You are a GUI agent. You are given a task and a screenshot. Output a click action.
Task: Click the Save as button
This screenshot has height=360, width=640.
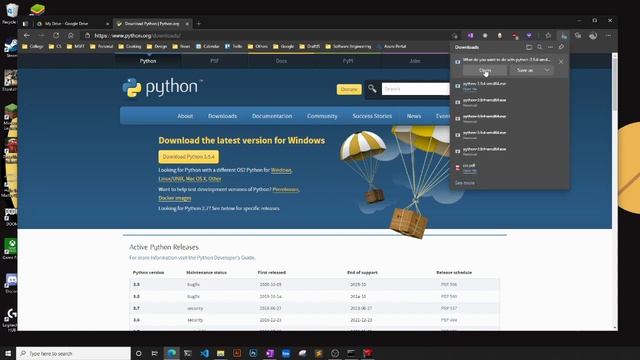click(525, 70)
